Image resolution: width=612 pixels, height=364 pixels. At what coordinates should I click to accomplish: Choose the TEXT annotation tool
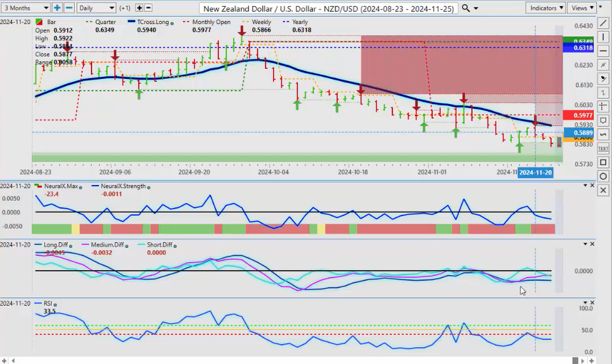(603, 149)
